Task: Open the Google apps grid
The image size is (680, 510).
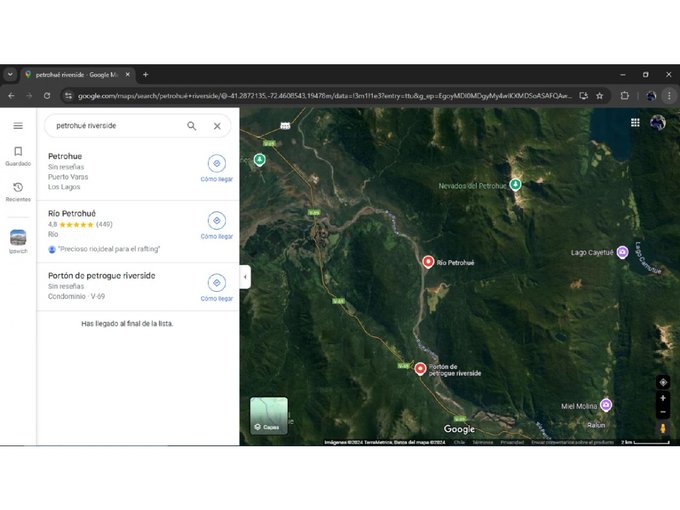Action: coord(635,123)
